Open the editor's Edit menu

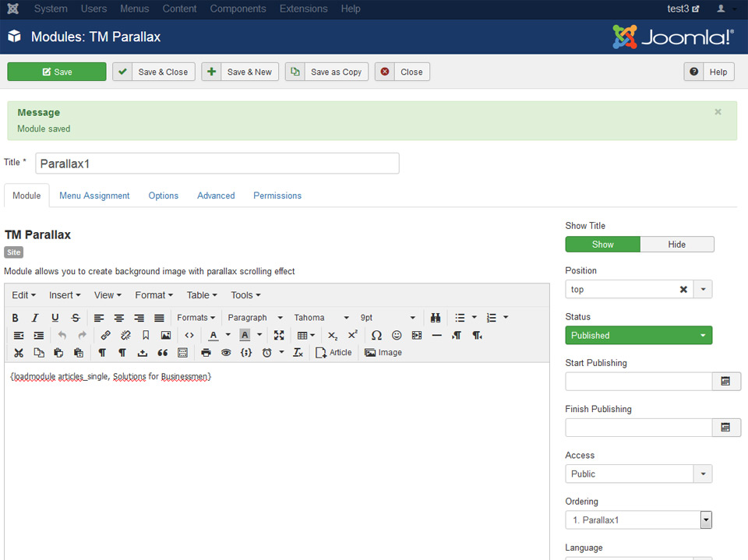(x=23, y=295)
